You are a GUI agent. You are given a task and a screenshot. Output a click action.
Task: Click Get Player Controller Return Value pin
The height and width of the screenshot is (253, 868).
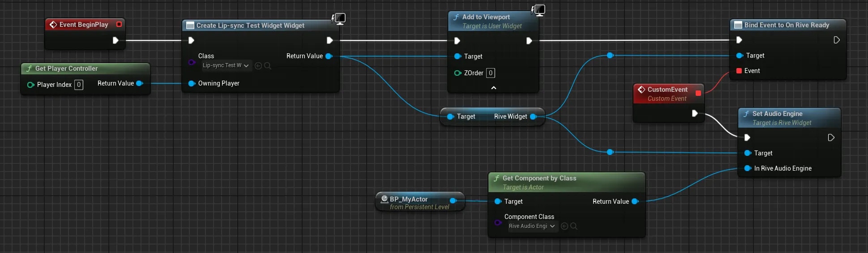[x=140, y=83]
